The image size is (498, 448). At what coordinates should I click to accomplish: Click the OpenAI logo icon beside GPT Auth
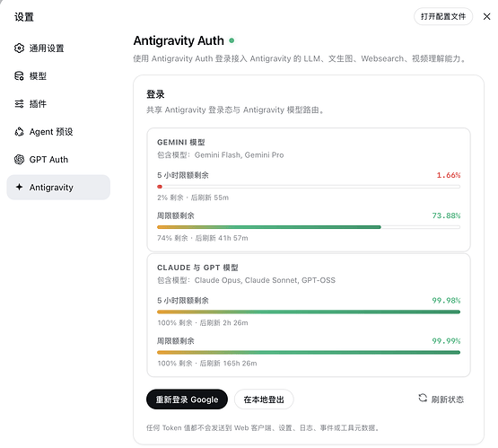pyautogui.click(x=19, y=159)
